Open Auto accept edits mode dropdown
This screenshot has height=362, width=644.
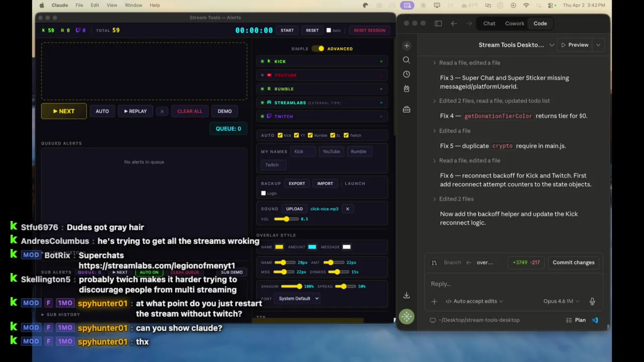(475, 301)
